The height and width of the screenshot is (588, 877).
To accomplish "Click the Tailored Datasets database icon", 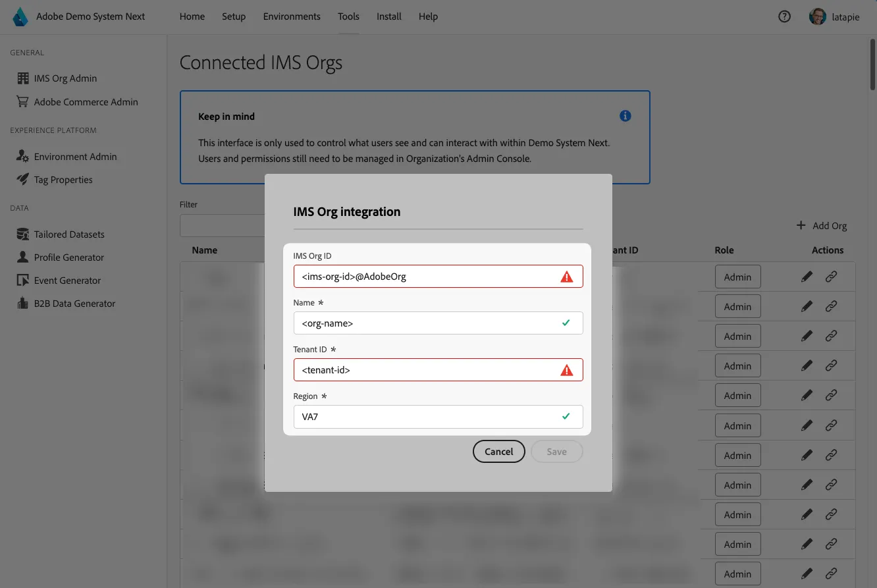I will pyautogui.click(x=23, y=234).
